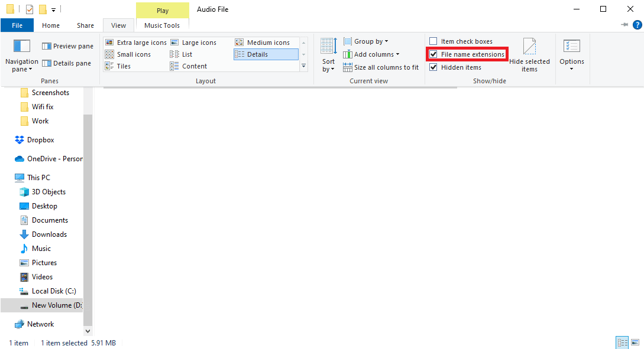Toggle the Details pane
The height and width of the screenshot is (349, 644).
click(66, 63)
